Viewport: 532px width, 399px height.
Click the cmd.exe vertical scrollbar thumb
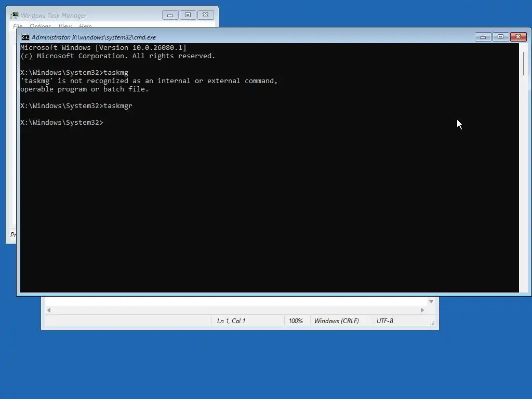[524, 63]
